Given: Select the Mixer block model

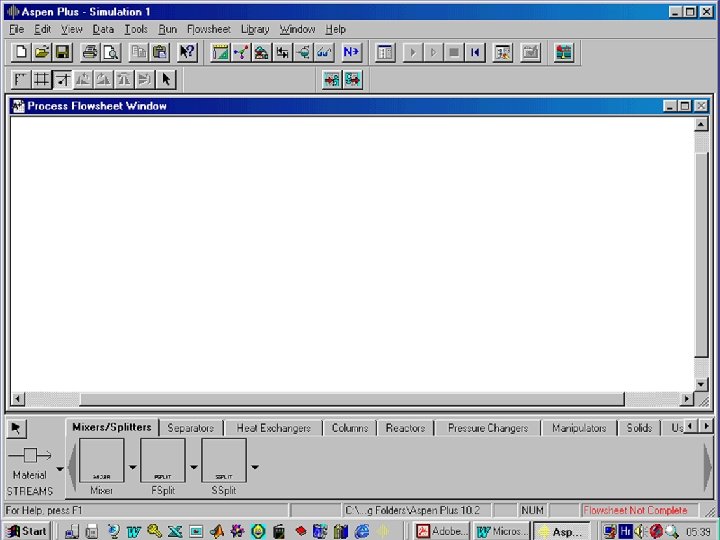Looking at the screenshot, I should click(101, 460).
